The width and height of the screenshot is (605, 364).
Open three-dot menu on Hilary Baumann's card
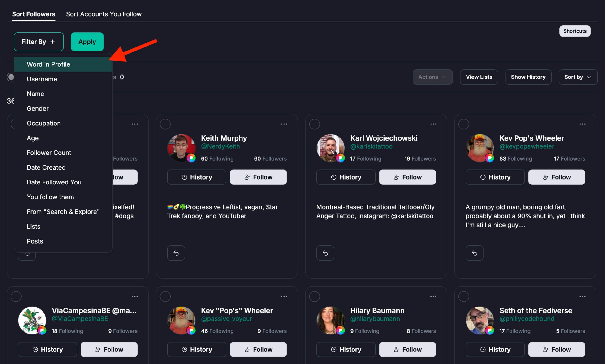coord(433,296)
